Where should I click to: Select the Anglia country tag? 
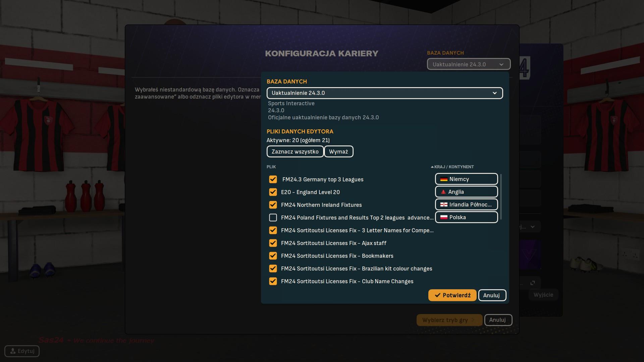[466, 192]
